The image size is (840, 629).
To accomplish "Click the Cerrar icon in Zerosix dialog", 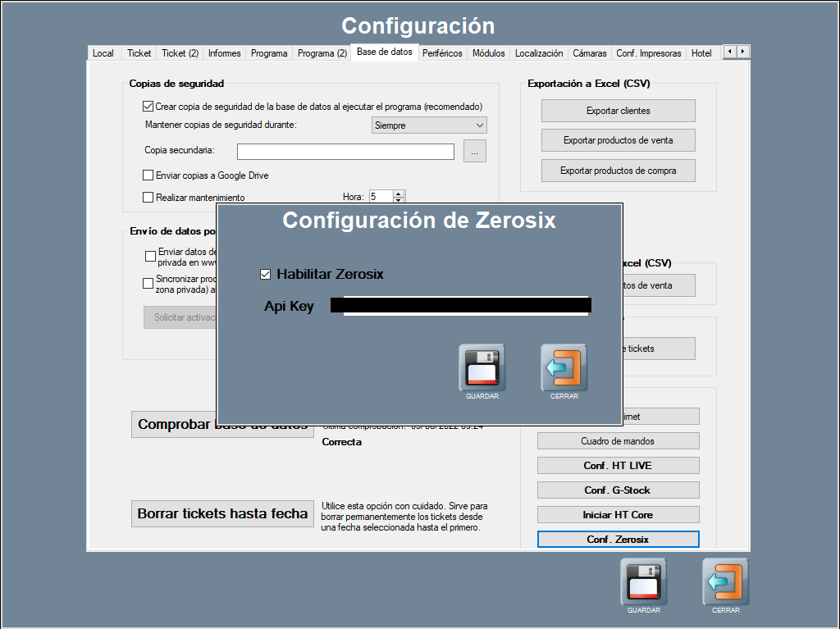I will (x=564, y=367).
